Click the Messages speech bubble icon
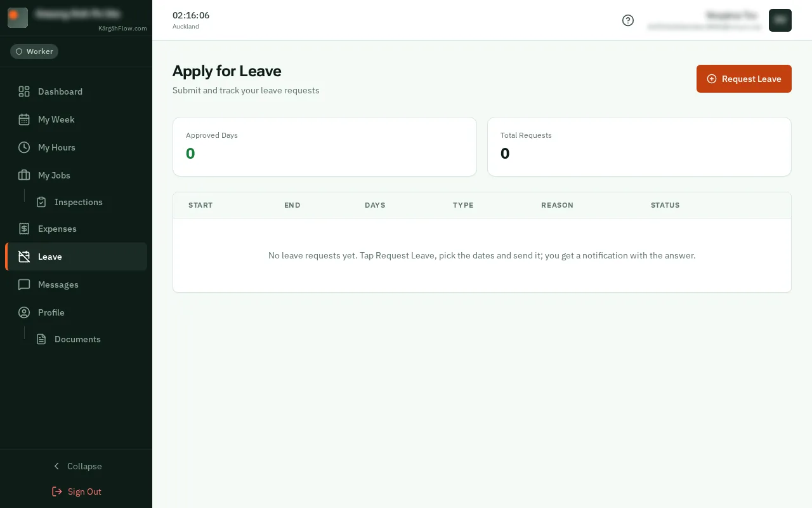Screen dimensions: 812x508 coord(24,284)
